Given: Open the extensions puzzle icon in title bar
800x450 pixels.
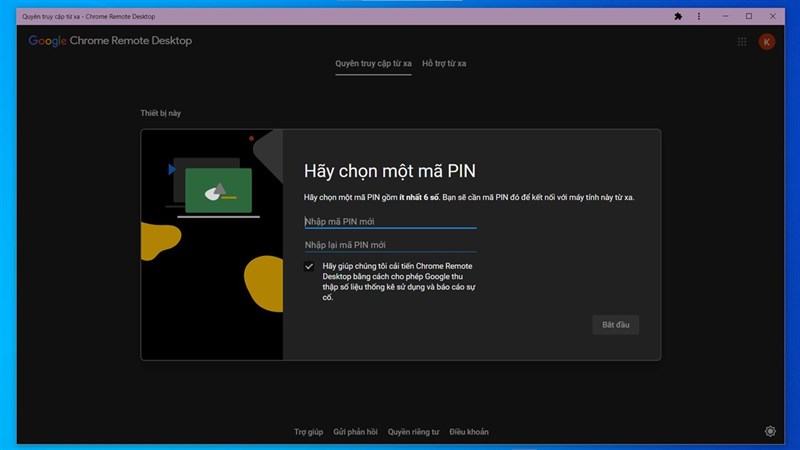Looking at the screenshot, I should point(679,17).
